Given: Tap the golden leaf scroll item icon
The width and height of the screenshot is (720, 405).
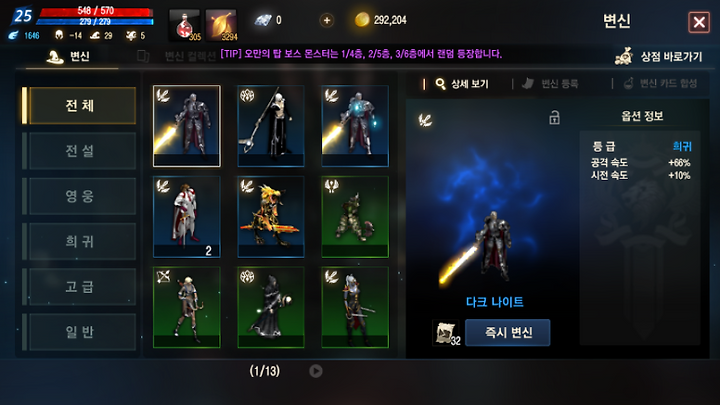Looking at the screenshot, I should click(221, 25).
